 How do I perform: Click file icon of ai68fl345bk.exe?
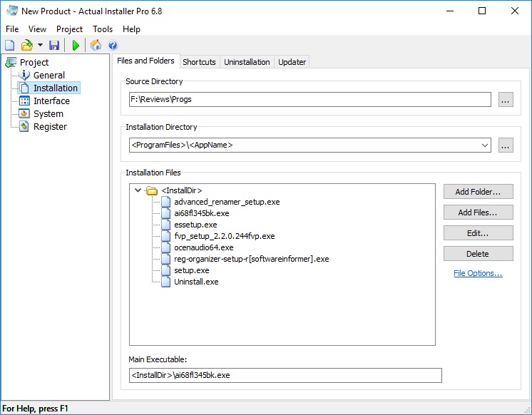point(166,213)
